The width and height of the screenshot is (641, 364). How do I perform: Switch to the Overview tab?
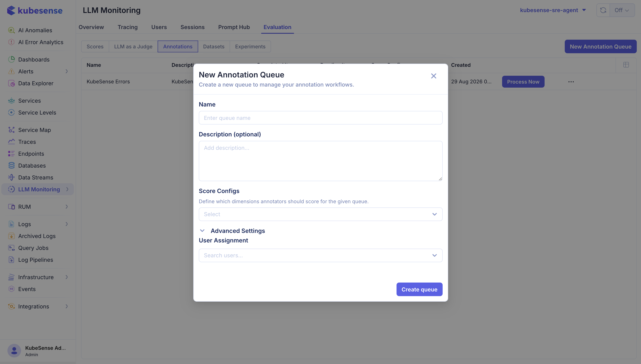[x=91, y=27]
